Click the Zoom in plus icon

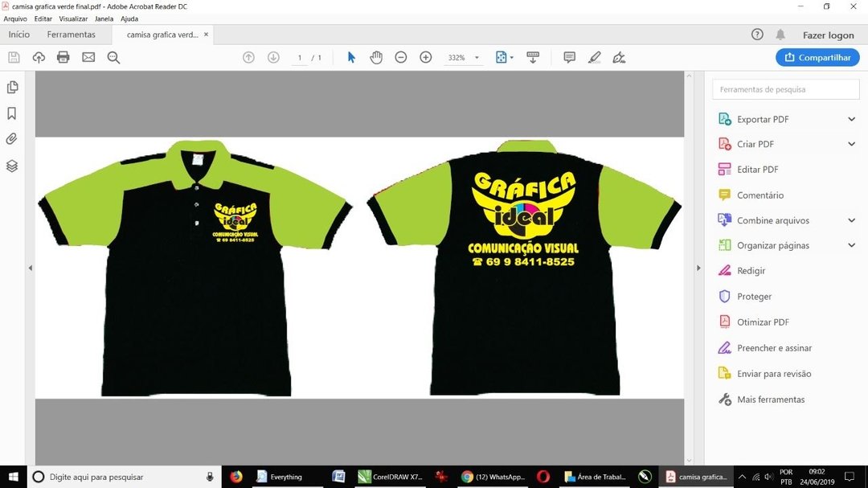pos(426,57)
